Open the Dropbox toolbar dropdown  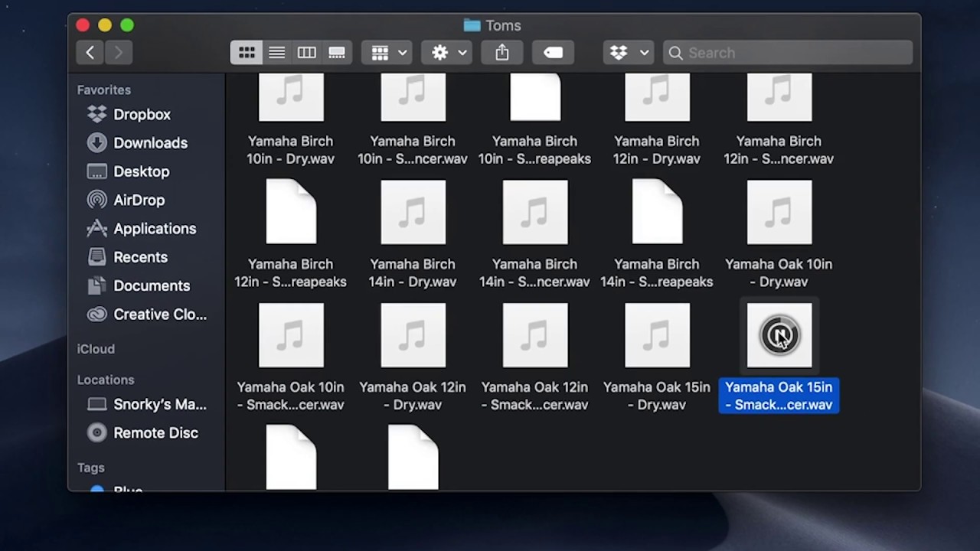point(629,52)
